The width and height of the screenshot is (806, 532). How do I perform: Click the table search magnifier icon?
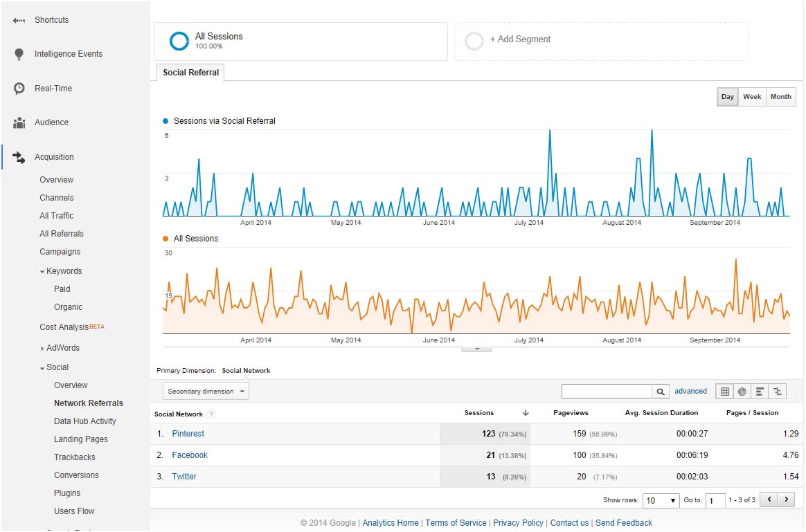click(x=661, y=392)
